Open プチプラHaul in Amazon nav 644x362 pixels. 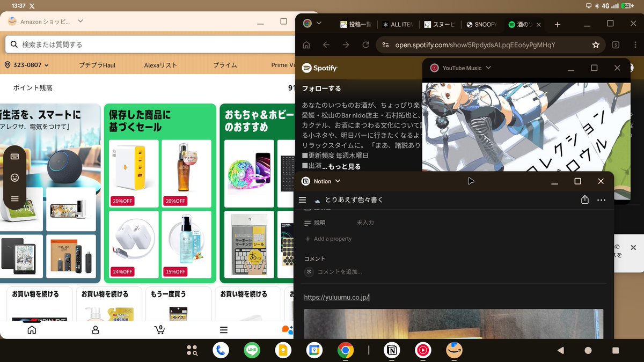click(97, 65)
